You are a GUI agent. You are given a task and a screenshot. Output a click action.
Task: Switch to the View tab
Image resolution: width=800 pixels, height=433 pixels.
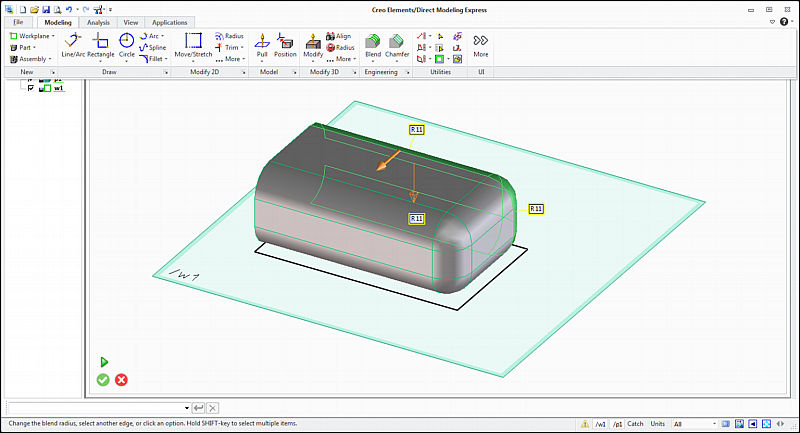(x=131, y=22)
